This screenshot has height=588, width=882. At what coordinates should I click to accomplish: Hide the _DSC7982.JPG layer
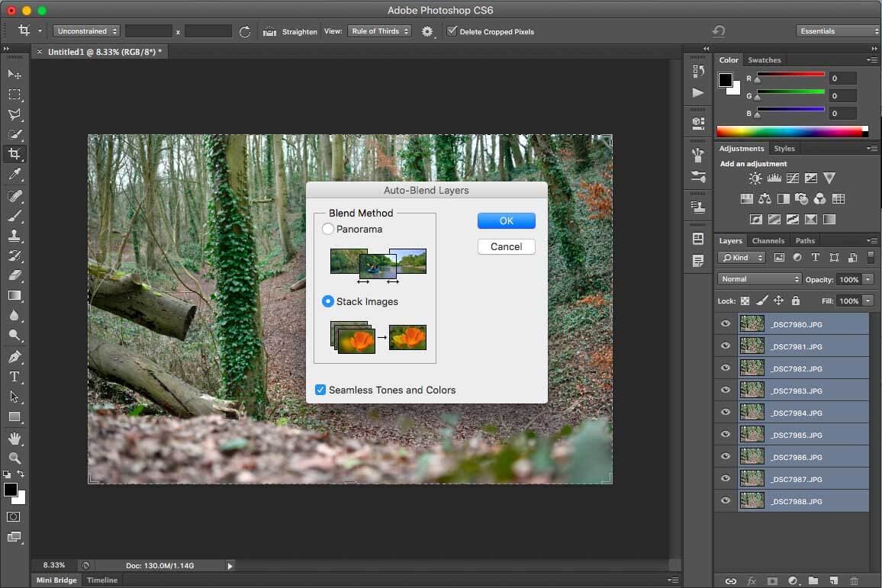coord(726,368)
